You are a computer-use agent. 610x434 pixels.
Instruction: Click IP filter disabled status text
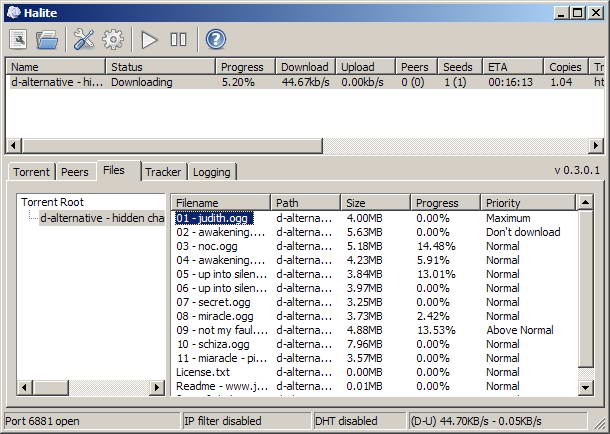point(223,421)
